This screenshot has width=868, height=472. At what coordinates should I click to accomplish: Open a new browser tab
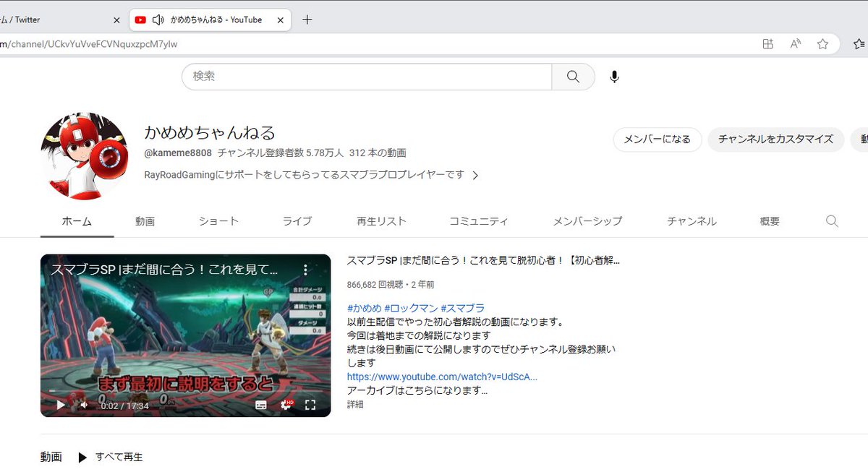click(x=307, y=20)
